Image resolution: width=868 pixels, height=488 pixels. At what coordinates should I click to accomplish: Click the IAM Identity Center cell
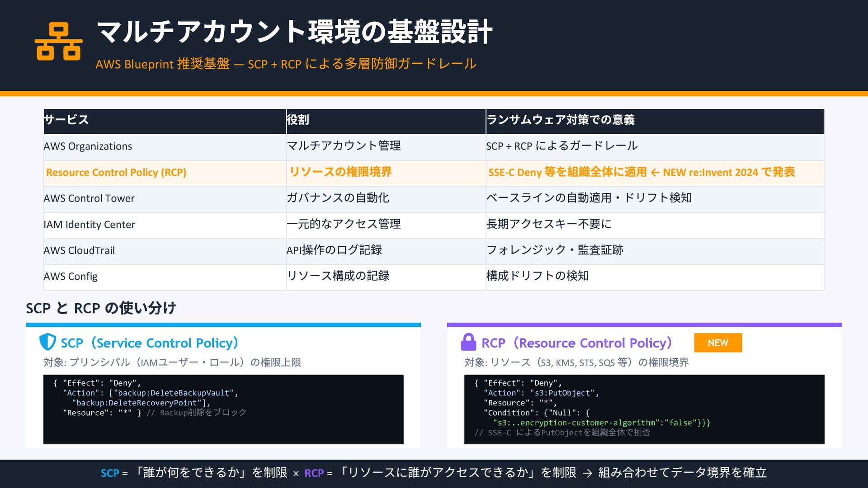tap(165, 225)
